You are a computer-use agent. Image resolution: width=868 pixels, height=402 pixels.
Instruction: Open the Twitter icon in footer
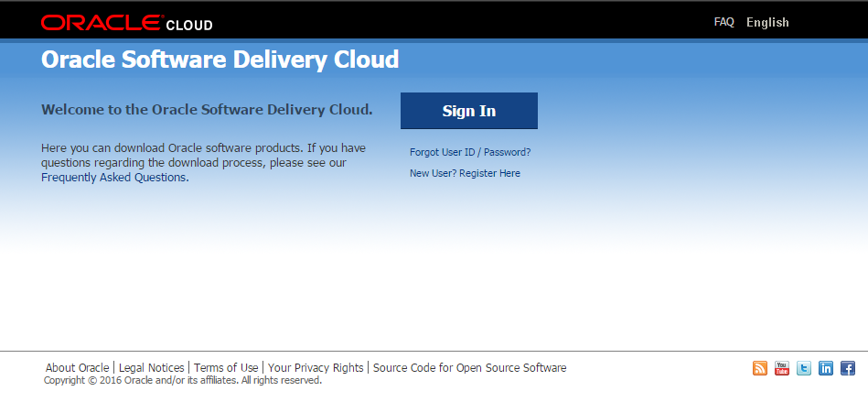click(x=804, y=368)
